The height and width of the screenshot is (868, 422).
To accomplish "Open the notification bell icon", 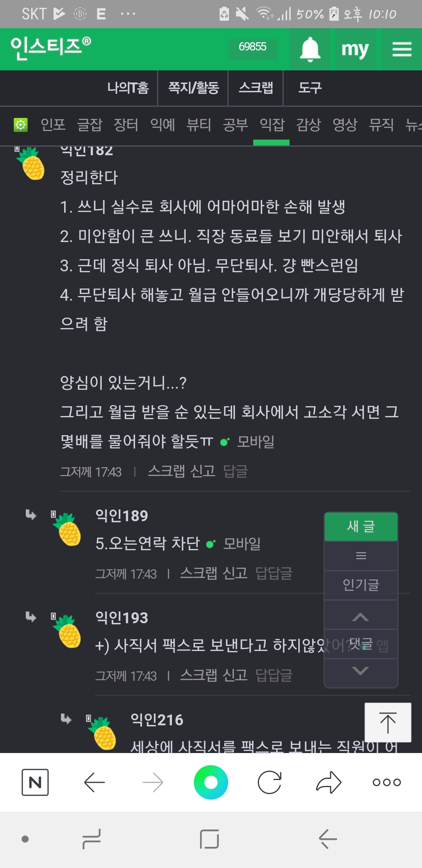I will (310, 49).
